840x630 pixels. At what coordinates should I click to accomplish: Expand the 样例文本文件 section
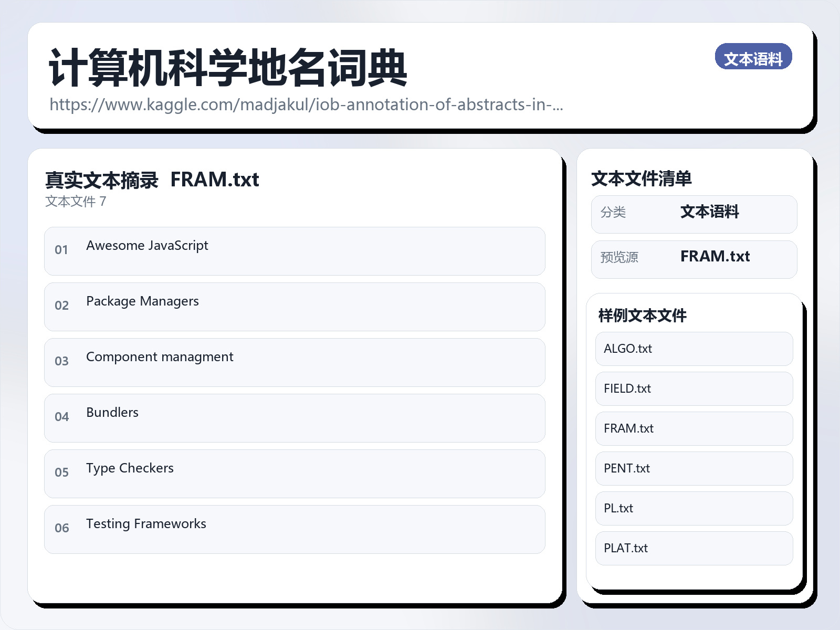(x=642, y=316)
